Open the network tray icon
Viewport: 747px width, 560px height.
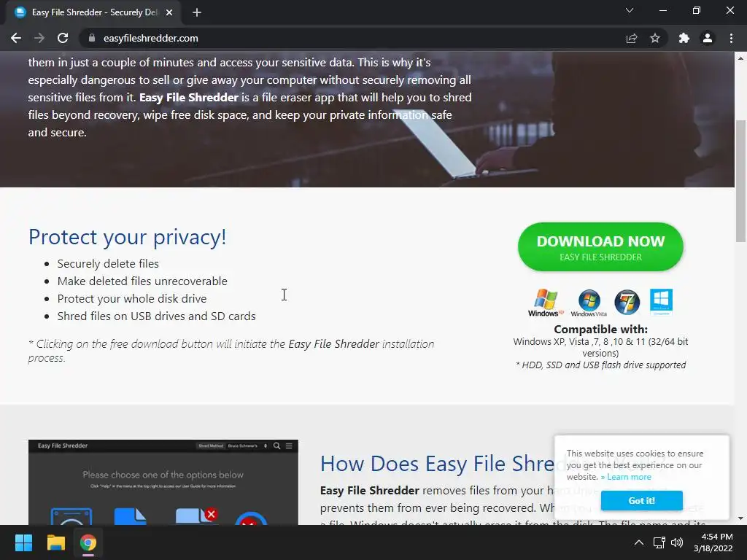[659, 542]
